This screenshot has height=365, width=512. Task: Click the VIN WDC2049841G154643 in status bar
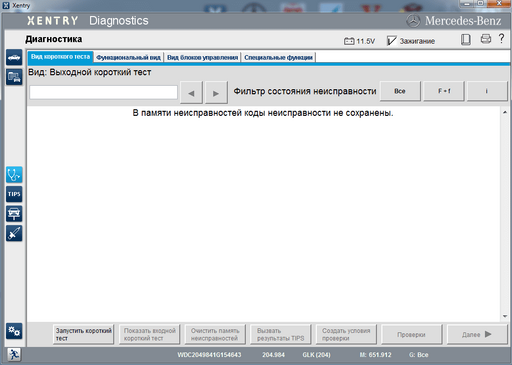(209, 355)
